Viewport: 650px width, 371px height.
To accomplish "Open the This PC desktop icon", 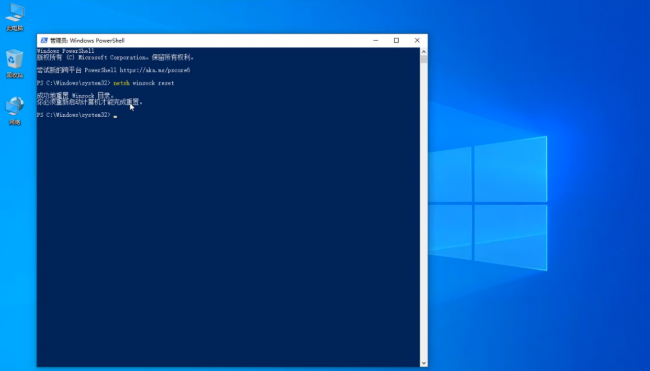I will pyautogui.click(x=15, y=17).
